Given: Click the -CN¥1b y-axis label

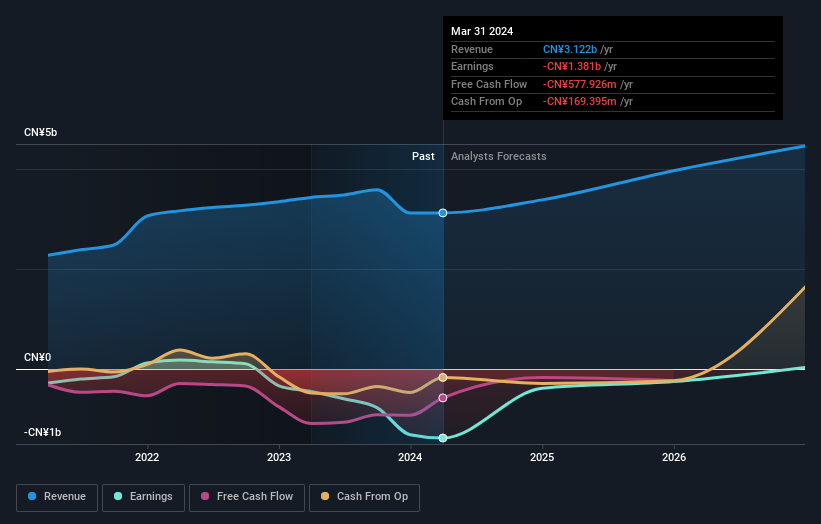Looking at the screenshot, I should 42,432.
